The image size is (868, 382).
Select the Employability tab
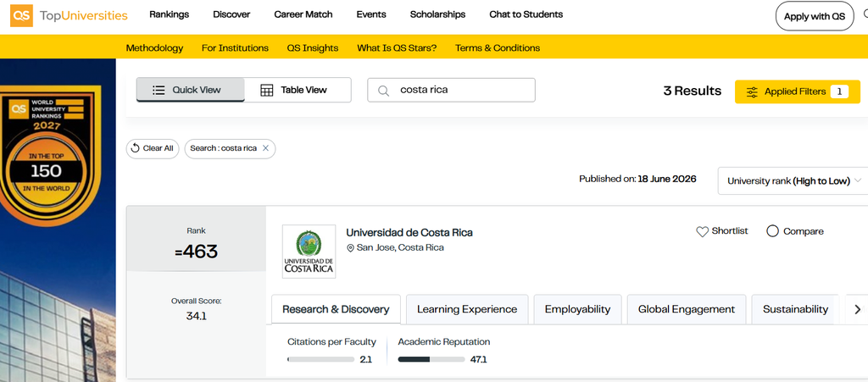tap(577, 309)
